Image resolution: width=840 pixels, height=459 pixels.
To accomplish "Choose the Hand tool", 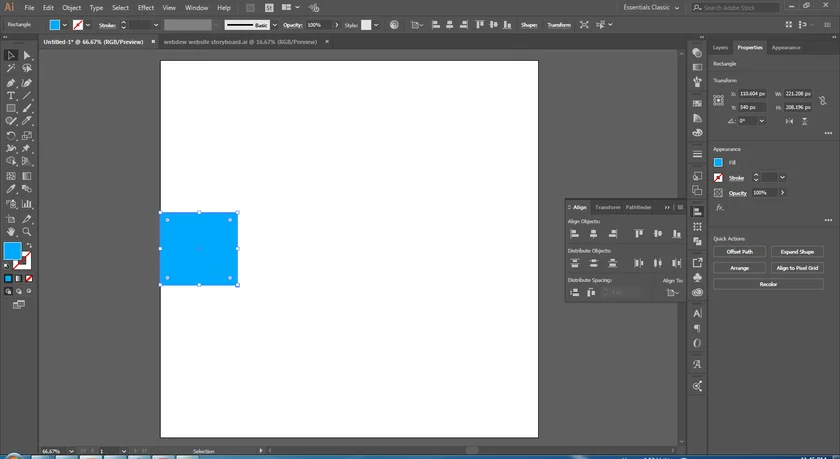I will (11, 231).
